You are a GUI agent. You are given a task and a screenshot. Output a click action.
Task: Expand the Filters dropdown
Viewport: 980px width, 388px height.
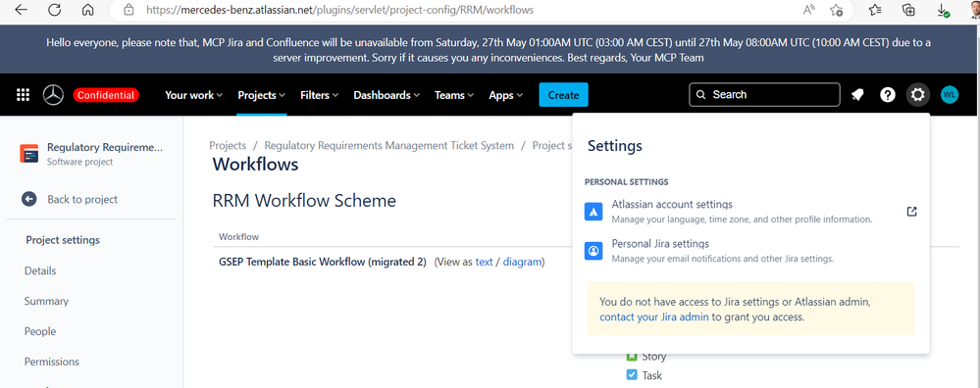pos(320,95)
